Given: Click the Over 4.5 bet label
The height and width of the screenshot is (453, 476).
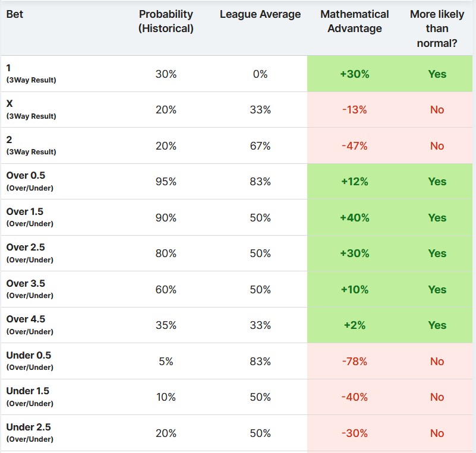Looking at the screenshot, I should [x=26, y=319].
